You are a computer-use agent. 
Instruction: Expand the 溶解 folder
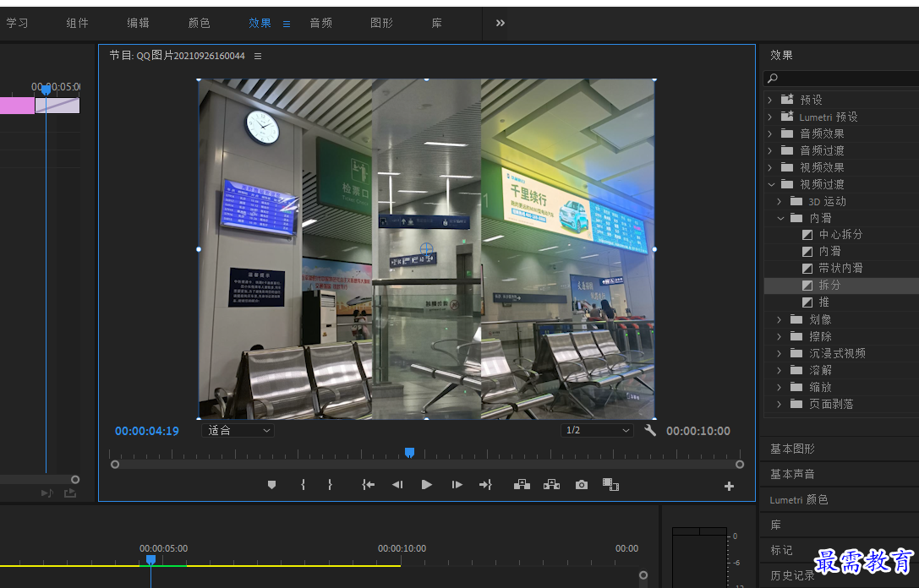tap(779, 370)
